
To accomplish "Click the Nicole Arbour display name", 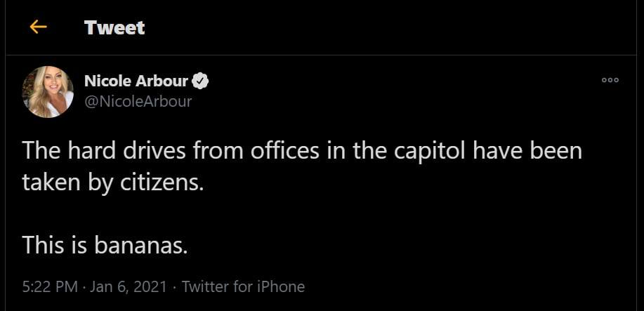I will 136,81.
